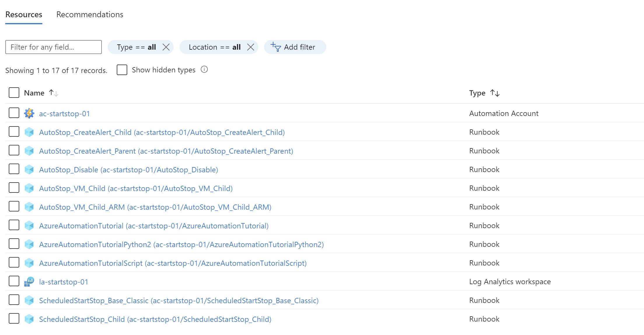This screenshot has width=644, height=335.
Task: Open the AzureAutomationTutorialPython2 runbook link
Action: click(181, 244)
